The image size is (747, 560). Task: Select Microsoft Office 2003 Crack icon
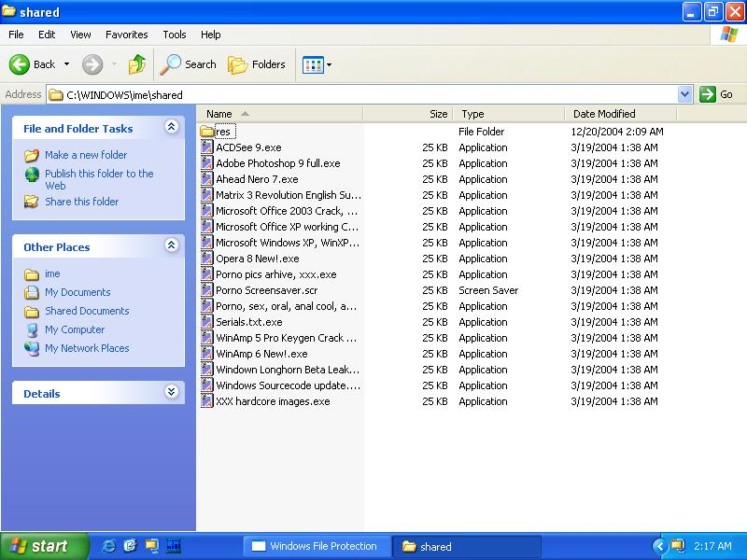(206, 211)
